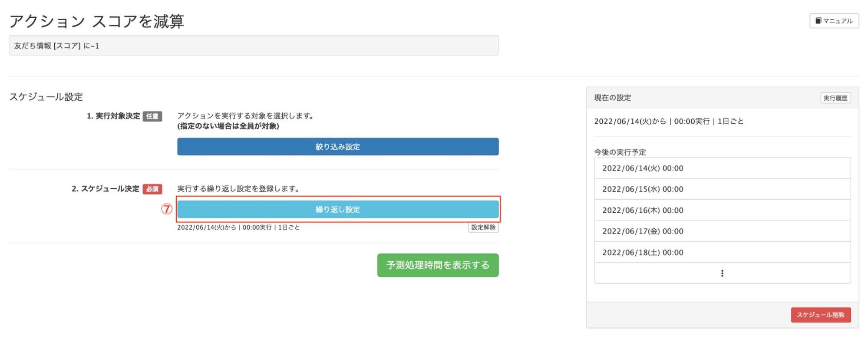The height and width of the screenshot is (342, 868).
Task: Click the スケジュール設定 section heading
Action: point(46,97)
